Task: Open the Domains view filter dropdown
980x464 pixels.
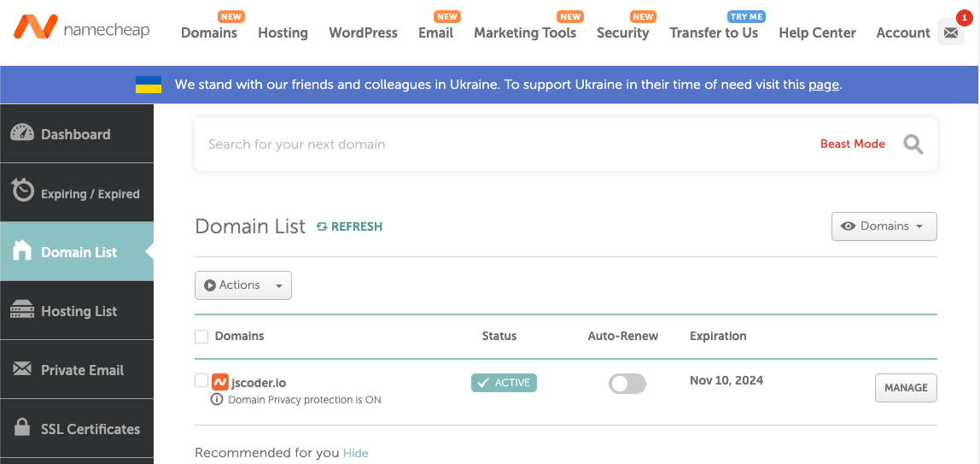Action: (x=884, y=226)
